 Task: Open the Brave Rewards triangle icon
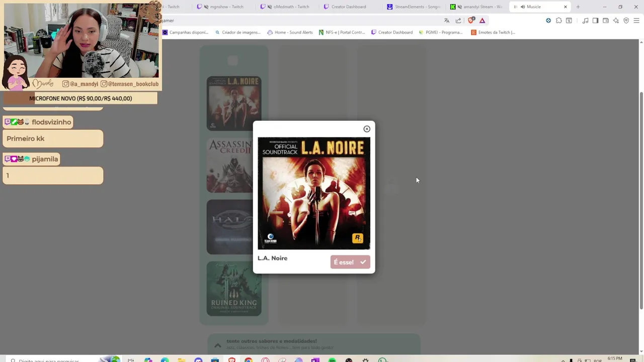click(x=482, y=21)
